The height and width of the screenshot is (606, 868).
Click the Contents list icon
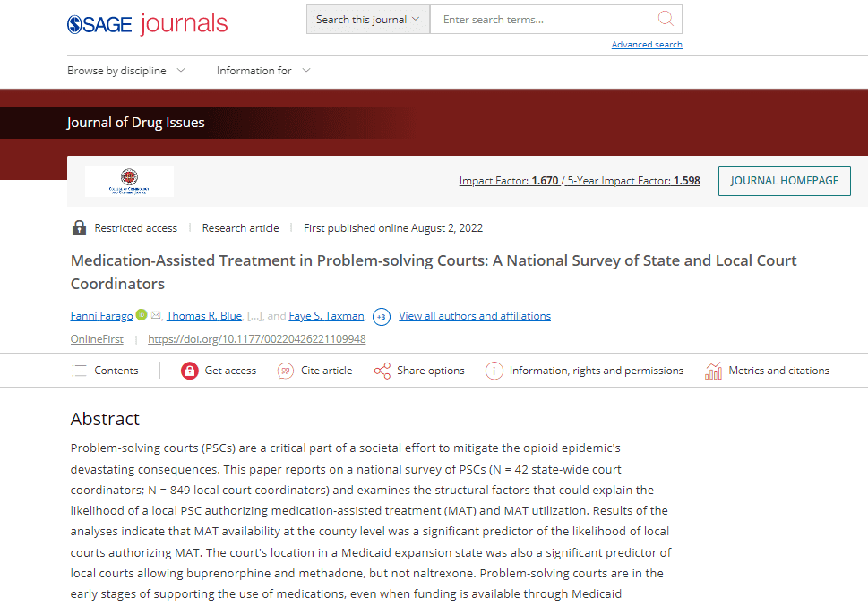pyautogui.click(x=79, y=371)
